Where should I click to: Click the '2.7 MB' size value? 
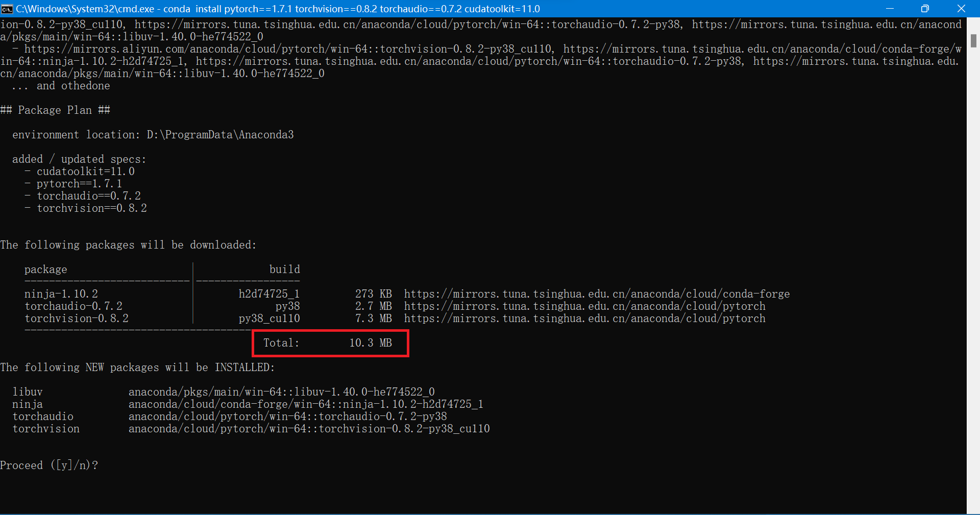tap(373, 306)
